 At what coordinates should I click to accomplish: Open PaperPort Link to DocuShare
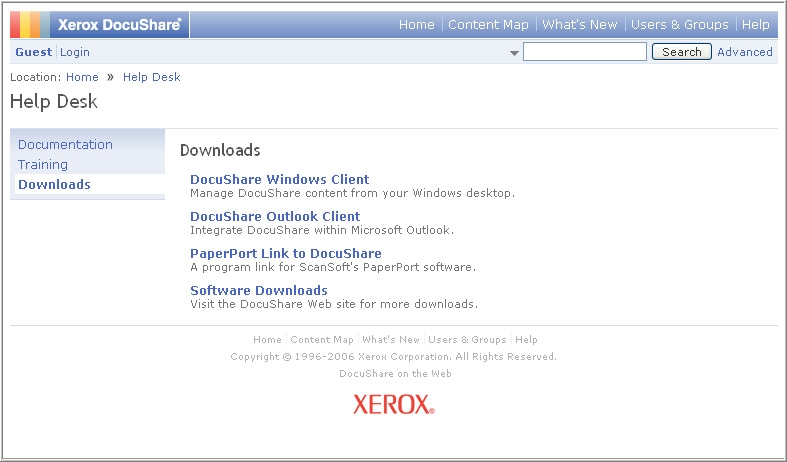pyautogui.click(x=286, y=254)
